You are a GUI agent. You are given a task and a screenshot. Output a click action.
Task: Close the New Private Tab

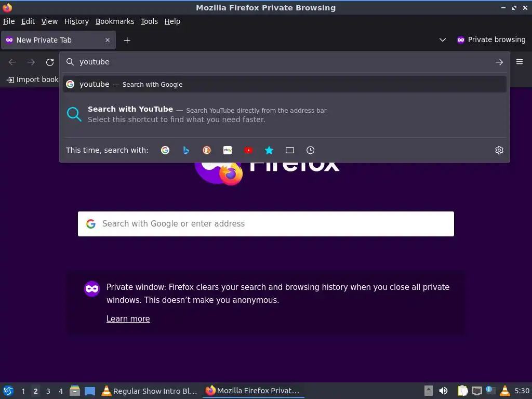coord(108,40)
